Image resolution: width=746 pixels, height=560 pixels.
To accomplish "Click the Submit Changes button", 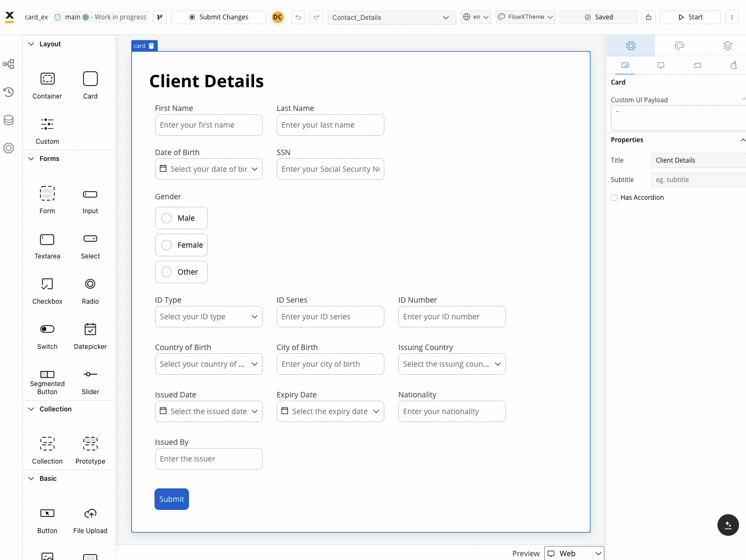I will pos(219,17).
